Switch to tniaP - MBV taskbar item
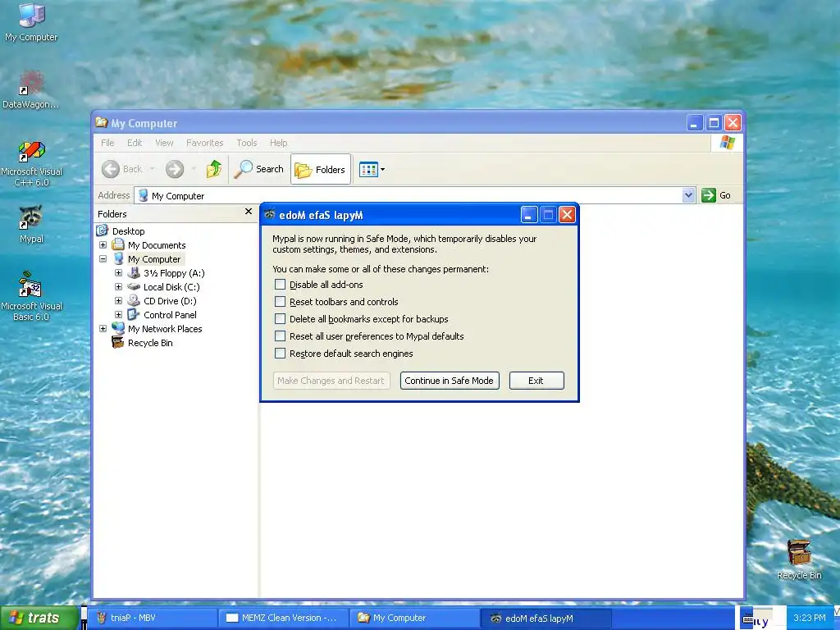The height and width of the screenshot is (630, 840). [x=152, y=618]
